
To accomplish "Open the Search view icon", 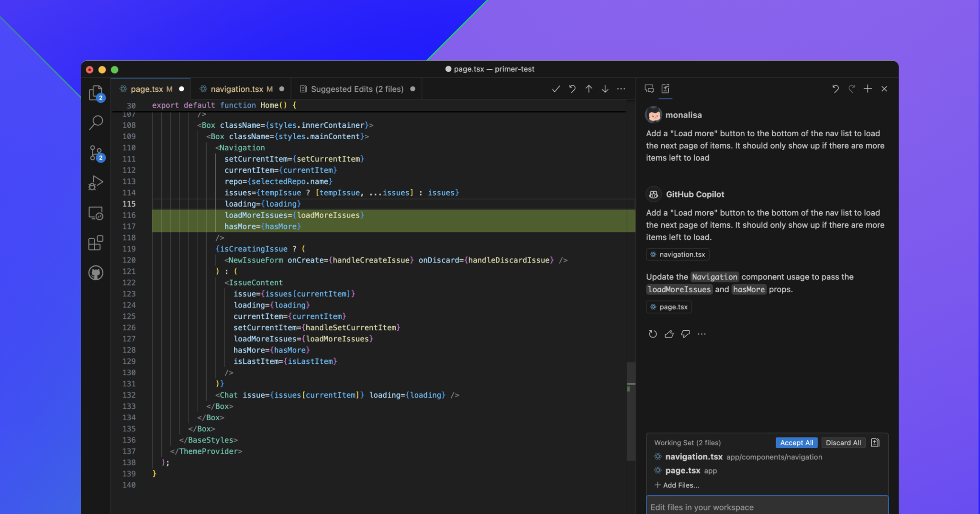I will coord(96,122).
